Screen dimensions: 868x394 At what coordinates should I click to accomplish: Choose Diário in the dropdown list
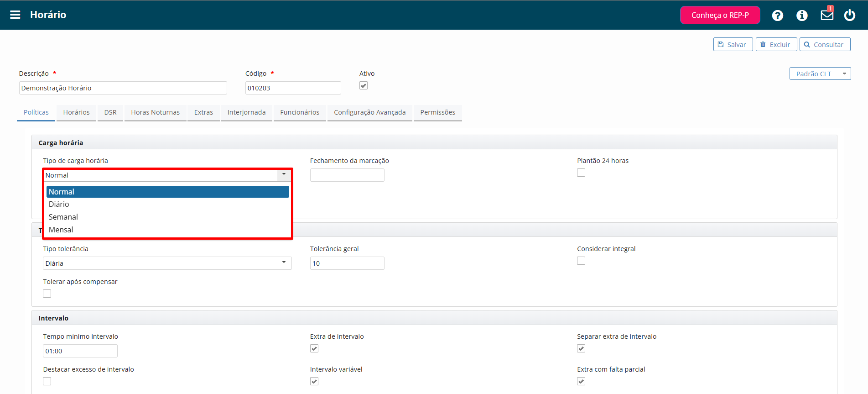(168, 204)
